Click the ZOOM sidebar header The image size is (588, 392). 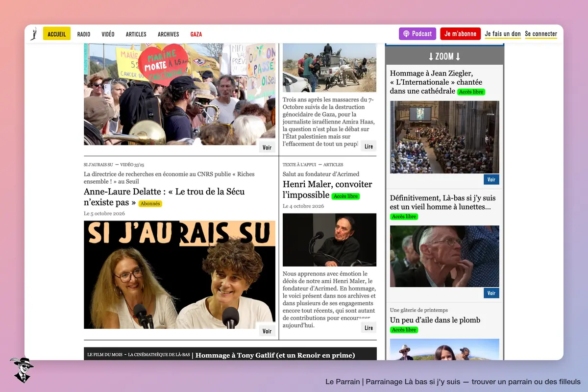(x=444, y=56)
